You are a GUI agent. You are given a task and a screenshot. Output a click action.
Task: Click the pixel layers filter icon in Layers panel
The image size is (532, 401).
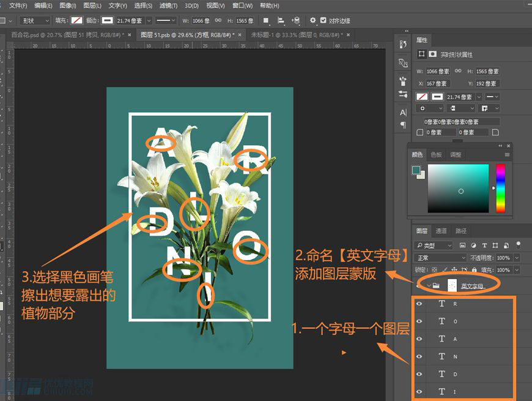(464, 245)
